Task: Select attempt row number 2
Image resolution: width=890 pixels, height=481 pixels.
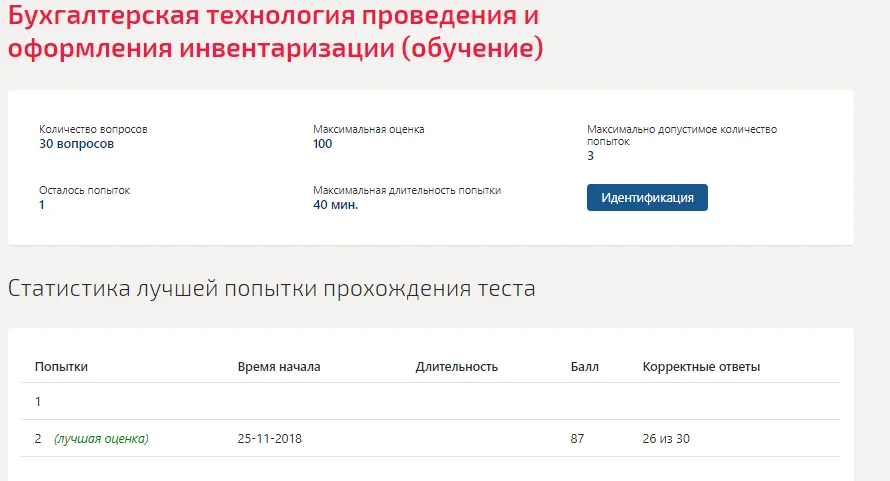Action: pos(430,438)
